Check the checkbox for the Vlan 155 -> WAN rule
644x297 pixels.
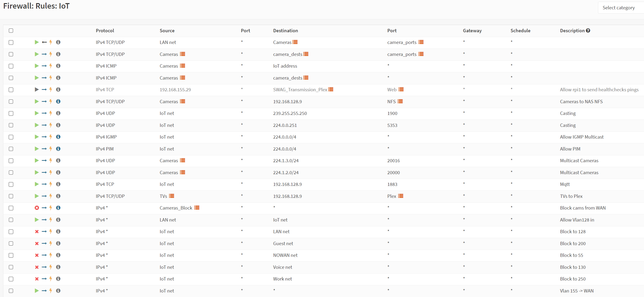coord(11,291)
